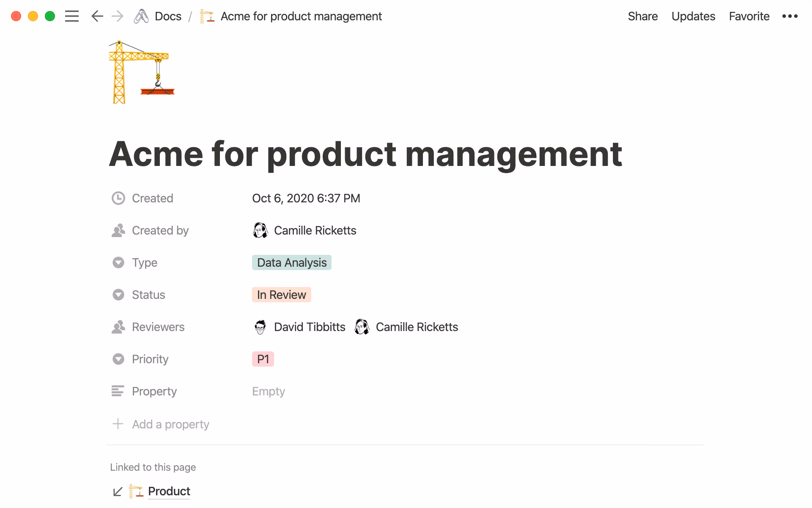Open the Status property dropdown label
The height and width of the screenshot is (508, 812).
point(148,295)
